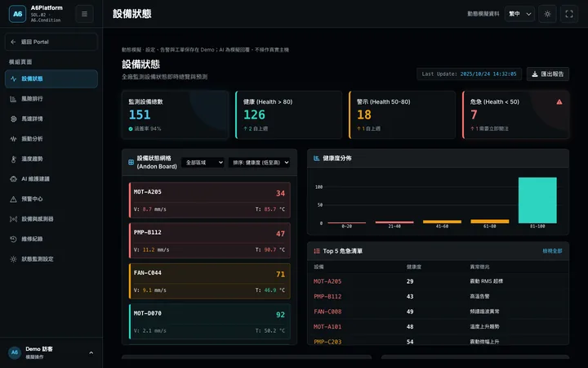Click the history icon for 維修紀錄

pos(14,239)
